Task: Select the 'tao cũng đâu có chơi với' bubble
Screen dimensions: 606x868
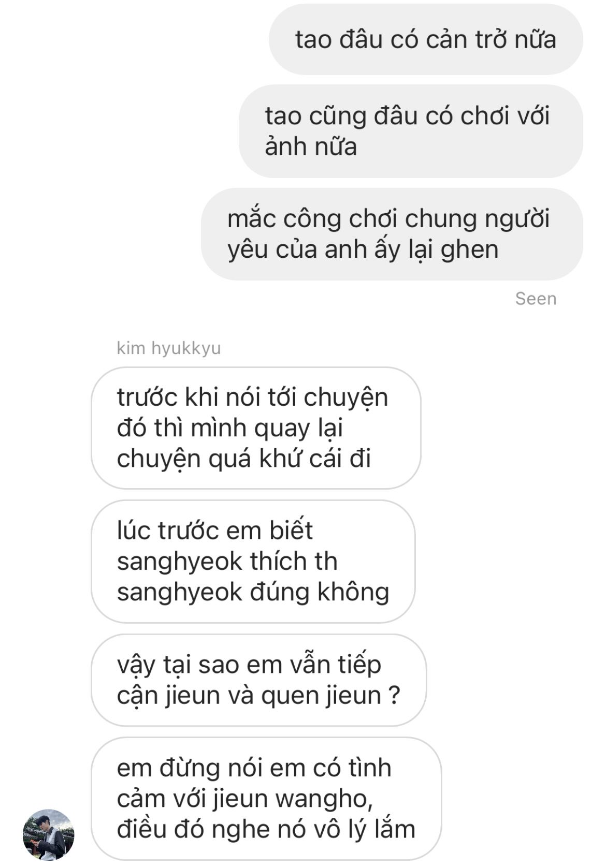Action: (411, 131)
